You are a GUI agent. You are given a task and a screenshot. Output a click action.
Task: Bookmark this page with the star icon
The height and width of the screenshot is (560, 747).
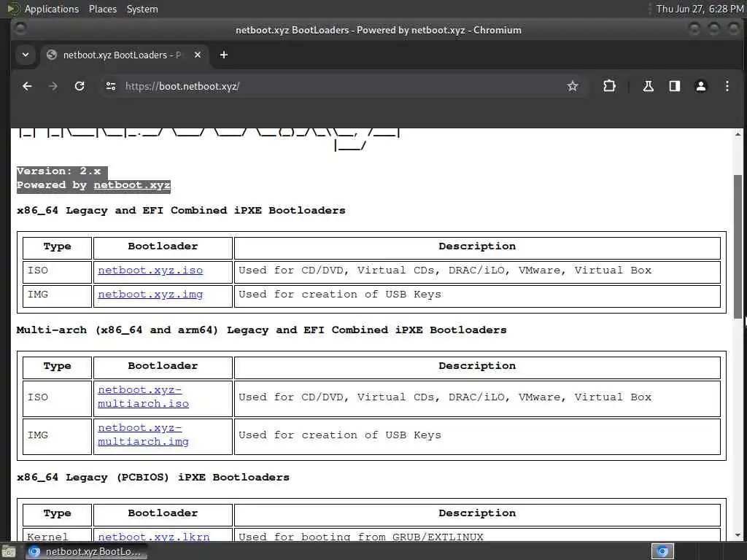tap(572, 86)
